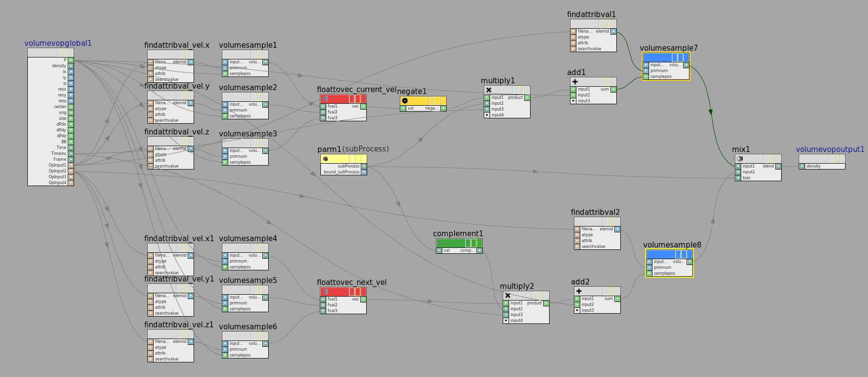Toggle the rightmost header flag on mix1

click(x=779, y=159)
